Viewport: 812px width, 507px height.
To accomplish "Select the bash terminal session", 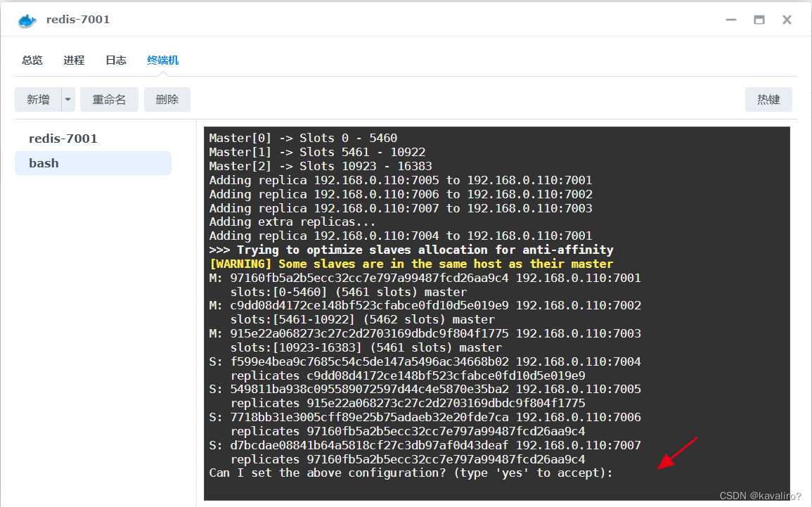I will [94, 163].
